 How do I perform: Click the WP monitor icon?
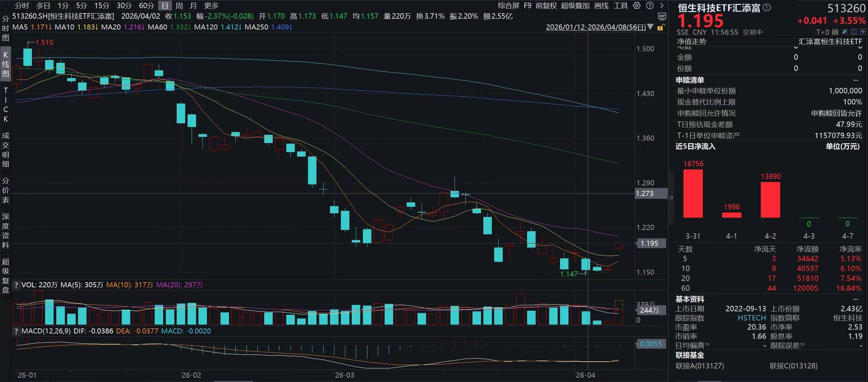662,16
